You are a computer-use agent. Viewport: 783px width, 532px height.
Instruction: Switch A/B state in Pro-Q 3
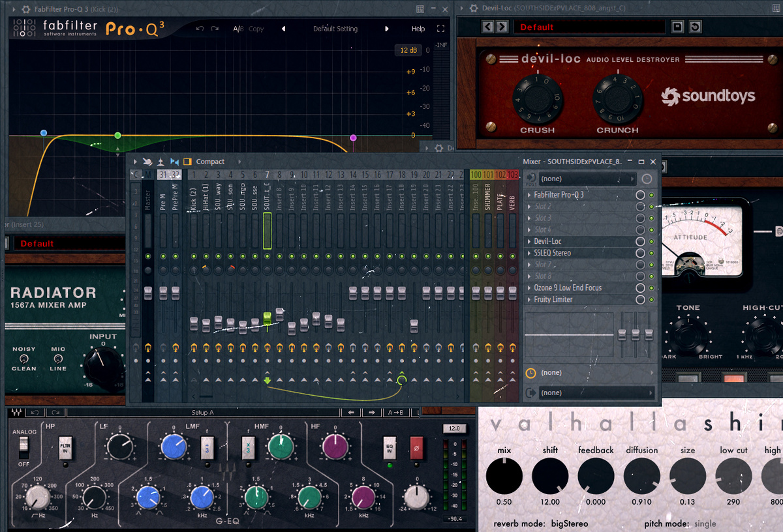[x=238, y=29]
